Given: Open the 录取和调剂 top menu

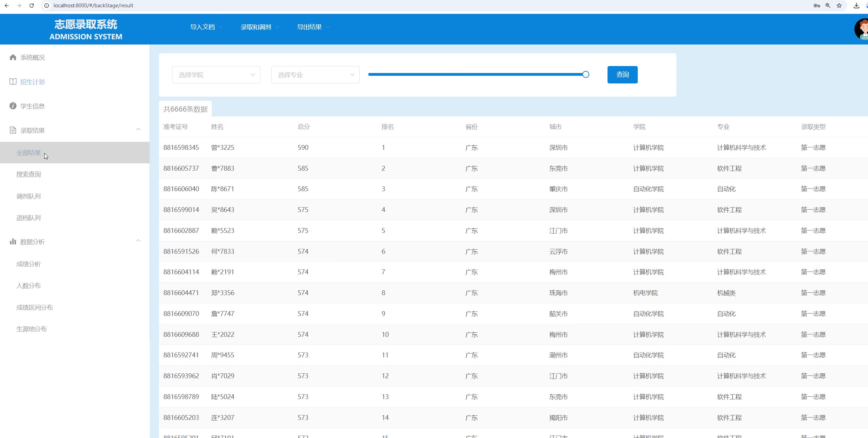Looking at the screenshot, I should click(x=259, y=27).
